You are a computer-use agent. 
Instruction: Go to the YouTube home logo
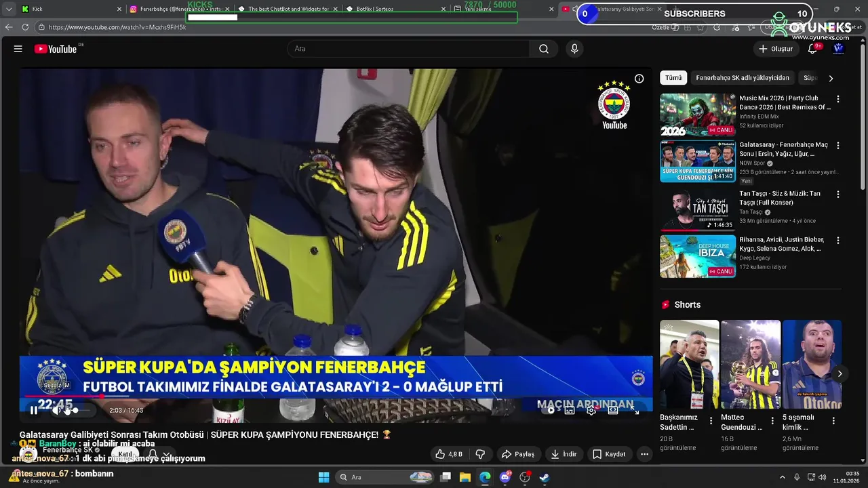pyautogui.click(x=56, y=49)
